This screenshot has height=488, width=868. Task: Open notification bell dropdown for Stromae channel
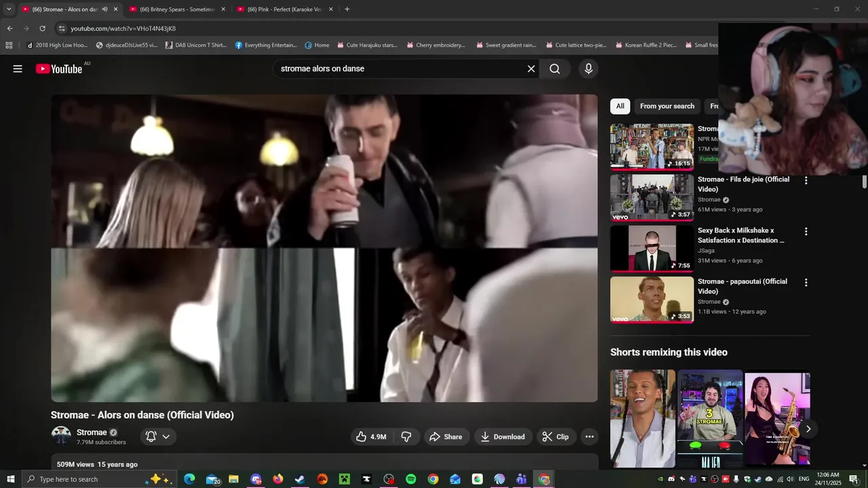158,436
